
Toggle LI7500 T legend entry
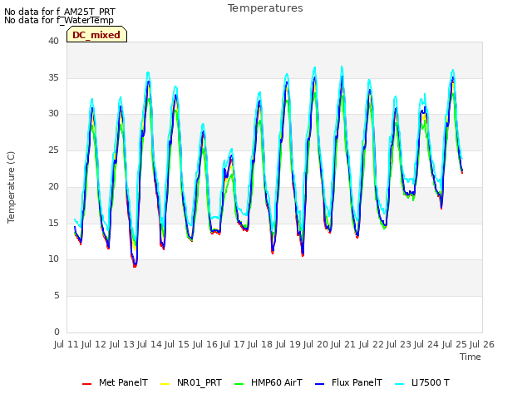click(422, 382)
